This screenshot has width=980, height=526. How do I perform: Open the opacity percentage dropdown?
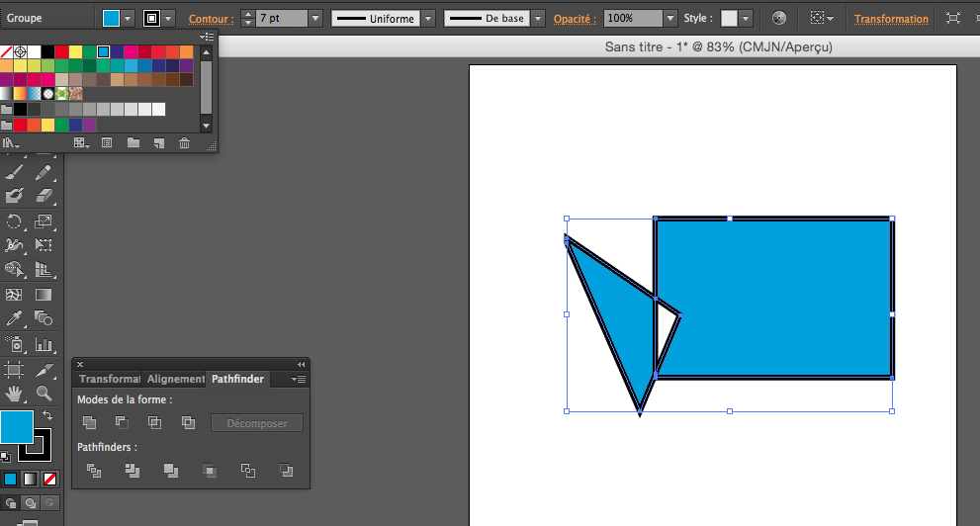pyautogui.click(x=670, y=19)
